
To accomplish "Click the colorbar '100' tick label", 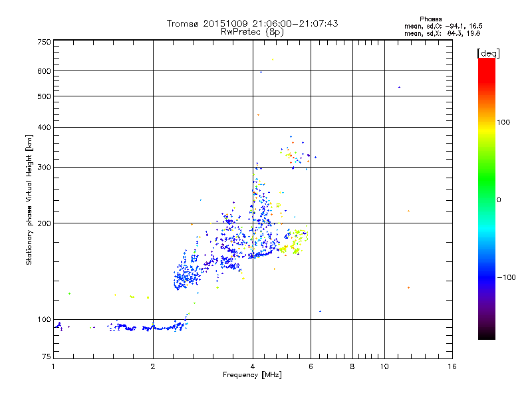I will [x=503, y=122].
